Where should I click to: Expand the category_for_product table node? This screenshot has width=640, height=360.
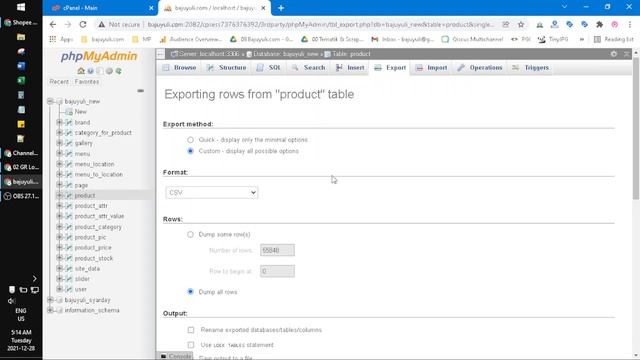coord(59,133)
